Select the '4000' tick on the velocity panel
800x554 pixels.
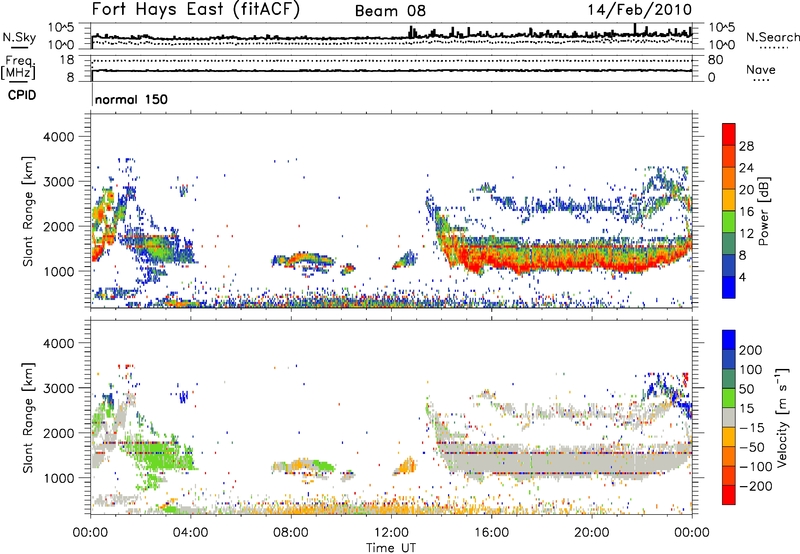58,343
